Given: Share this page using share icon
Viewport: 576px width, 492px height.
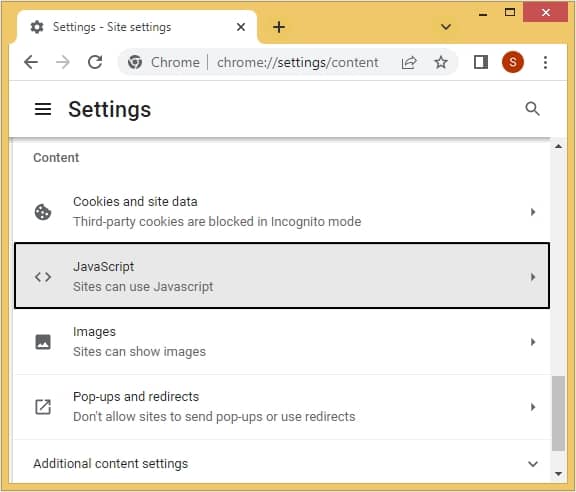Looking at the screenshot, I should (x=409, y=62).
